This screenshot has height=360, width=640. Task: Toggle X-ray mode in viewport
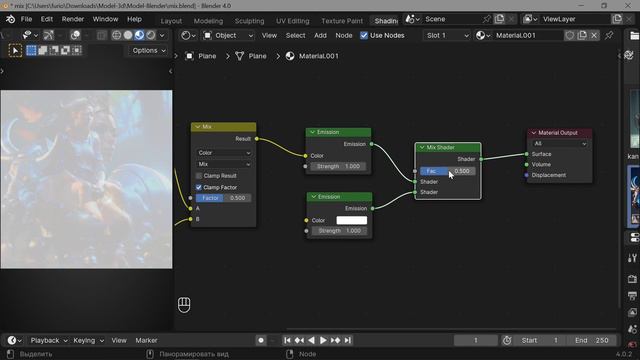click(101, 35)
